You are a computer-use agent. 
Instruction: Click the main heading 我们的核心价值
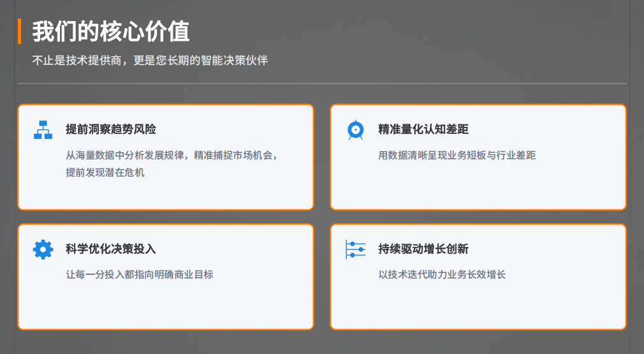point(111,31)
